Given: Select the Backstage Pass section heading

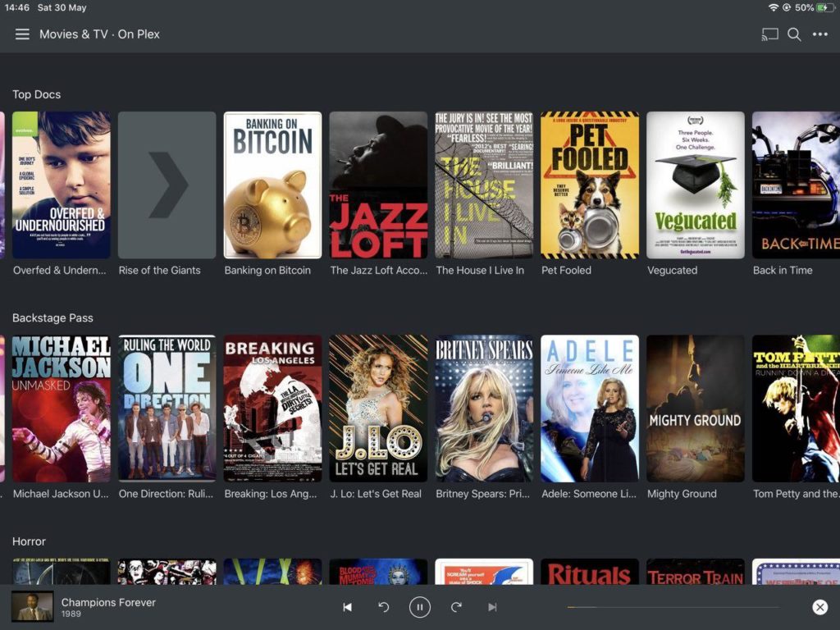Looking at the screenshot, I should pyautogui.click(x=52, y=317).
